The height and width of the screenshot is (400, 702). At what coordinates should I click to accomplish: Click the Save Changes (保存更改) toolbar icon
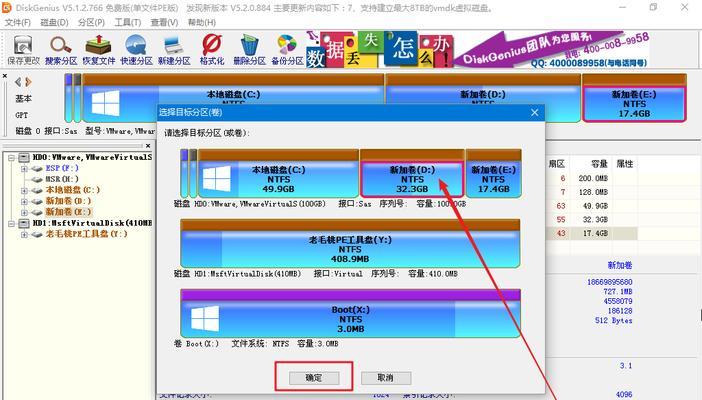point(23,50)
